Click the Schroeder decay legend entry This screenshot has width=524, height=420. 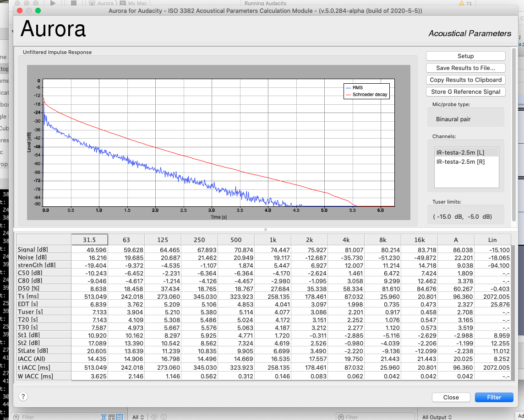(366, 95)
